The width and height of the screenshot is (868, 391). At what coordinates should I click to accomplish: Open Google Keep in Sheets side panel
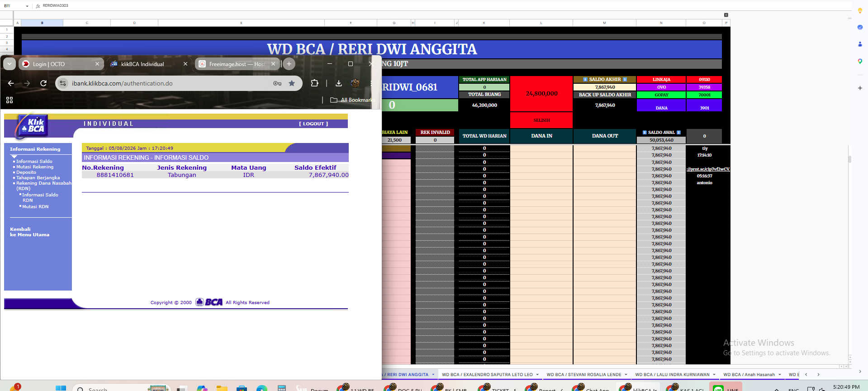(860, 10)
